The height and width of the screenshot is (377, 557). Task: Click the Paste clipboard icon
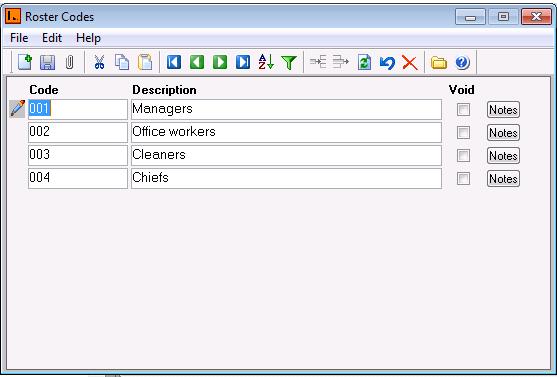point(145,62)
